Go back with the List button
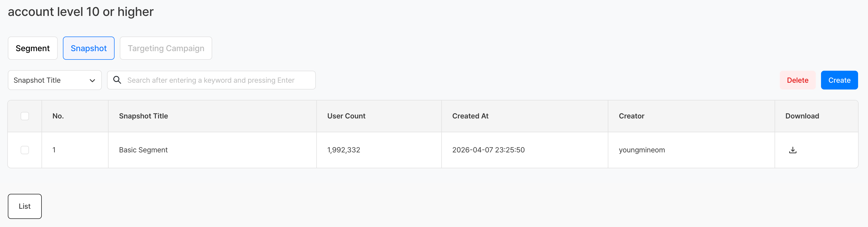Image resolution: width=868 pixels, height=227 pixels. (x=25, y=206)
